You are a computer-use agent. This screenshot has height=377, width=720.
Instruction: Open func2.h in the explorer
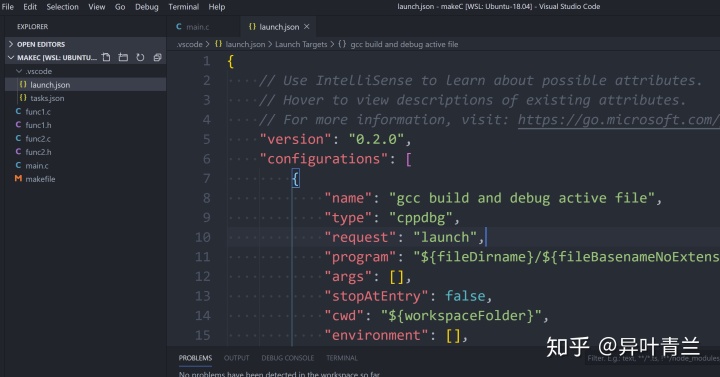tap(86, 152)
